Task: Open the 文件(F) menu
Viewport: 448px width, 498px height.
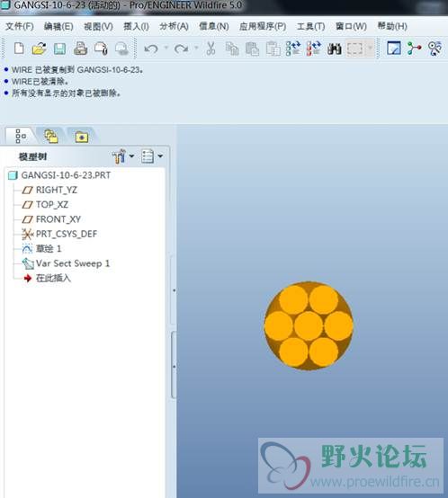Action: pos(20,26)
